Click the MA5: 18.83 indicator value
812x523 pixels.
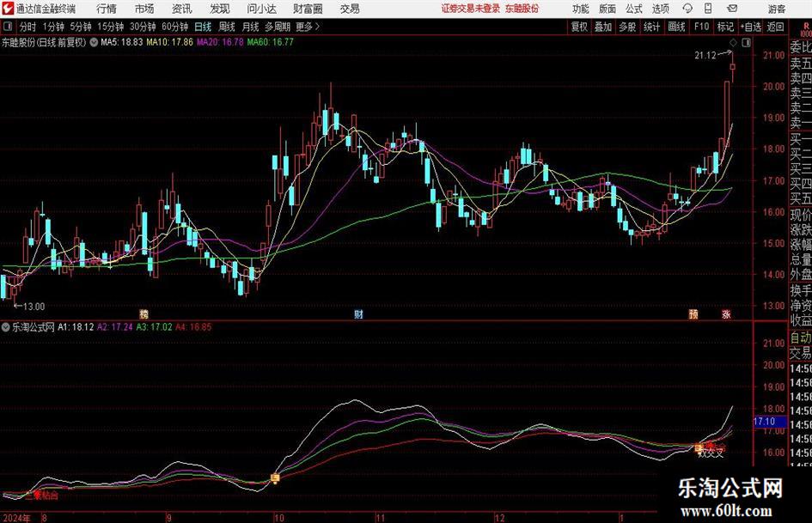click(x=122, y=42)
